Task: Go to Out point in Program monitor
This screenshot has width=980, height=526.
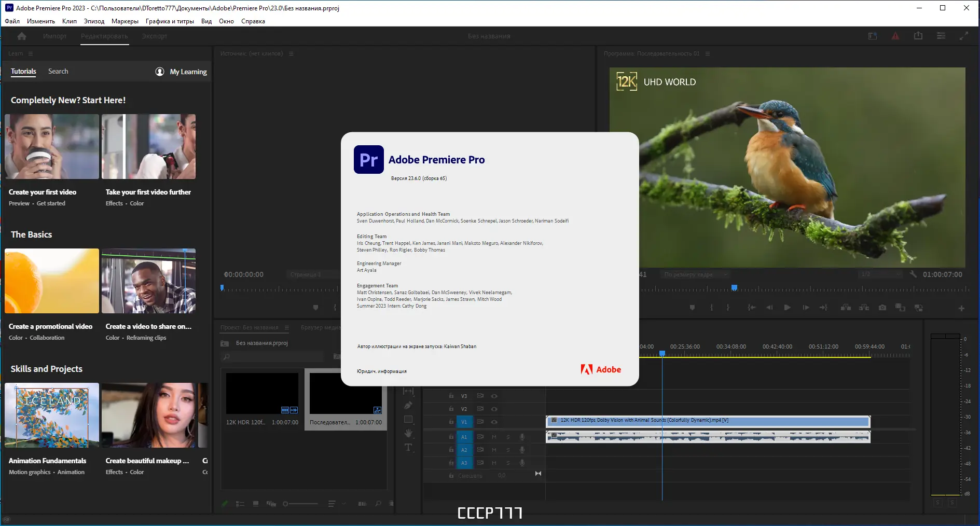Action: (823, 308)
